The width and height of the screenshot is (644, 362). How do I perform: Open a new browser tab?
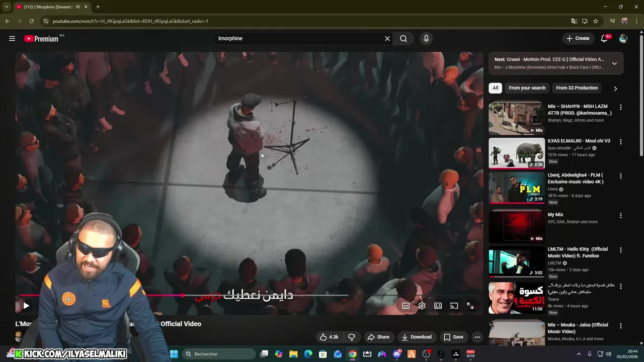(x=98, y=7)
